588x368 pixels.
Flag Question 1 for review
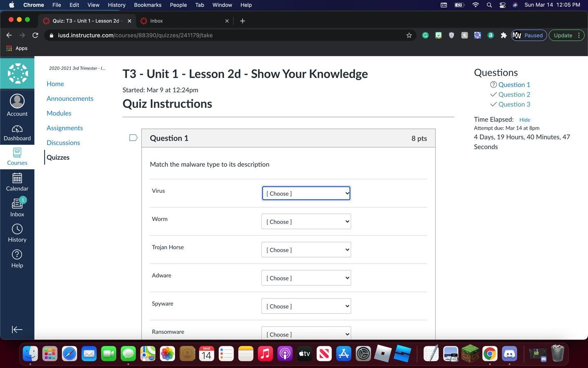click(x=133, y=138)
